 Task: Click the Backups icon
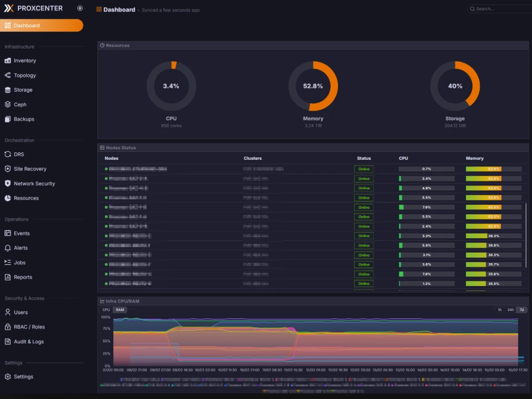click(8, 119)
